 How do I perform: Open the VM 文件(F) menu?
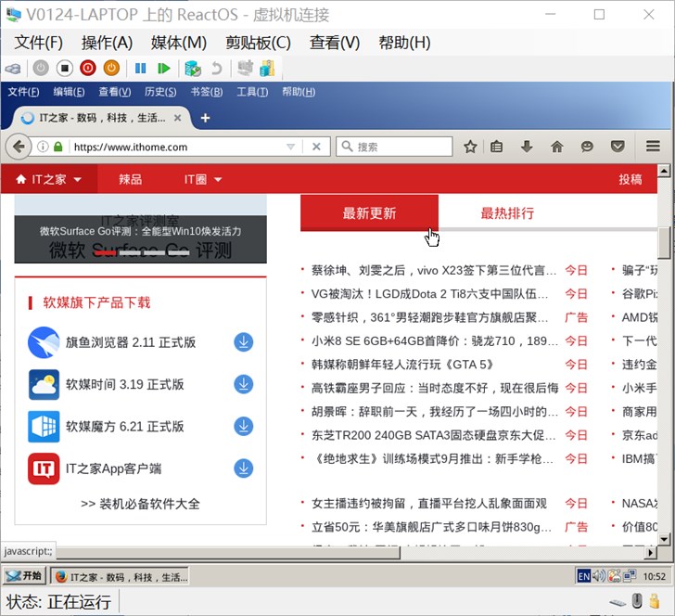click(x=39, y=43)
